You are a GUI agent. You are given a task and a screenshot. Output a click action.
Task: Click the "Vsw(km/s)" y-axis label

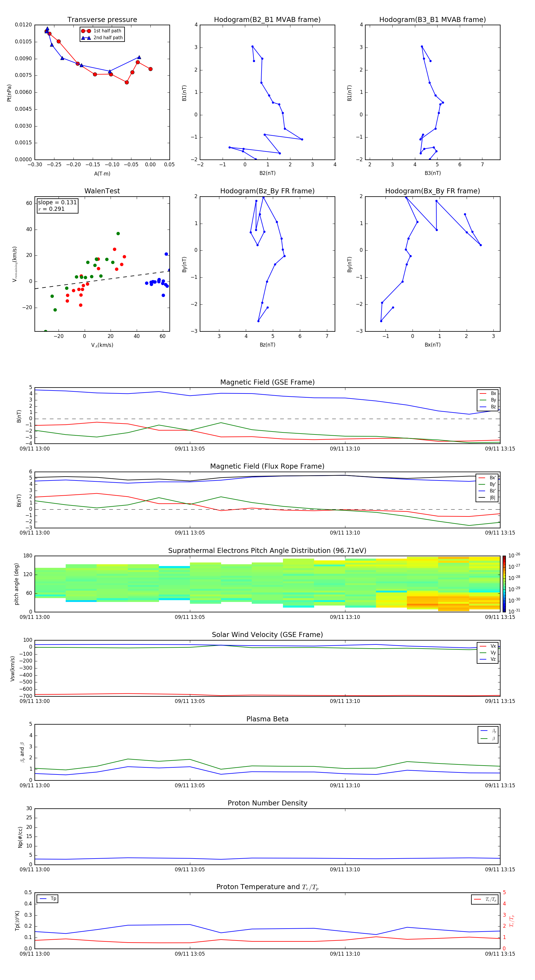click(12, 668)
